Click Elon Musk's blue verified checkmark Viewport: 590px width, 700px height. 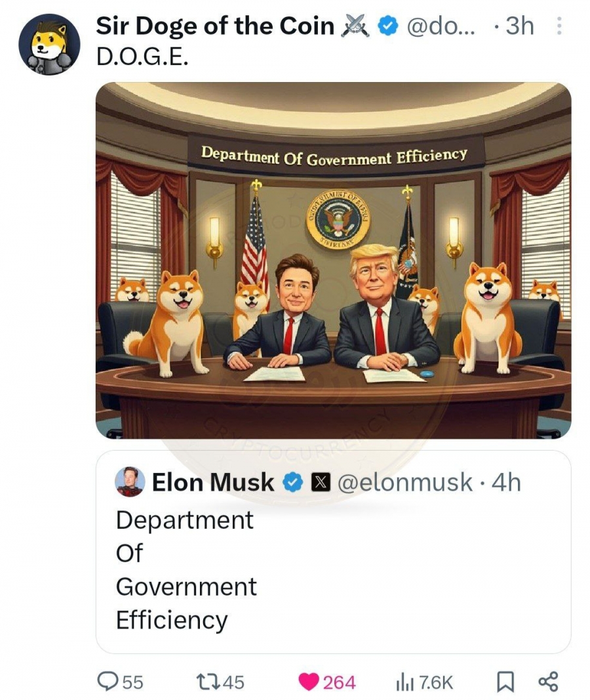click(293, 483)
